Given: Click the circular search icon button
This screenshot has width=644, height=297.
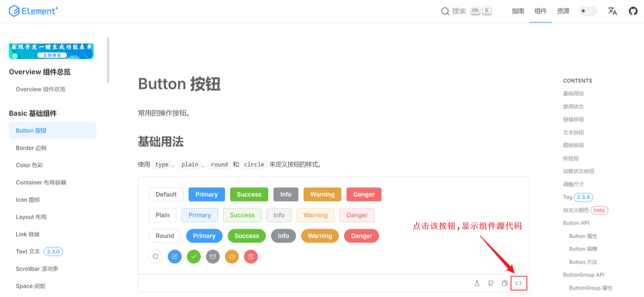Looking at the screenshot, I should 156,257.
